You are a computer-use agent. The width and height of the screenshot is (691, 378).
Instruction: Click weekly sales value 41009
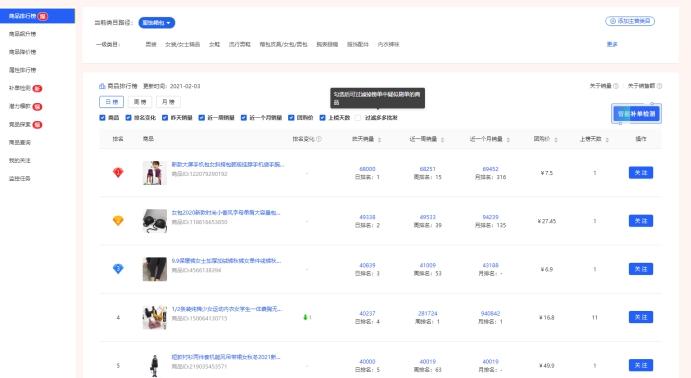click(x=427, y=265)
